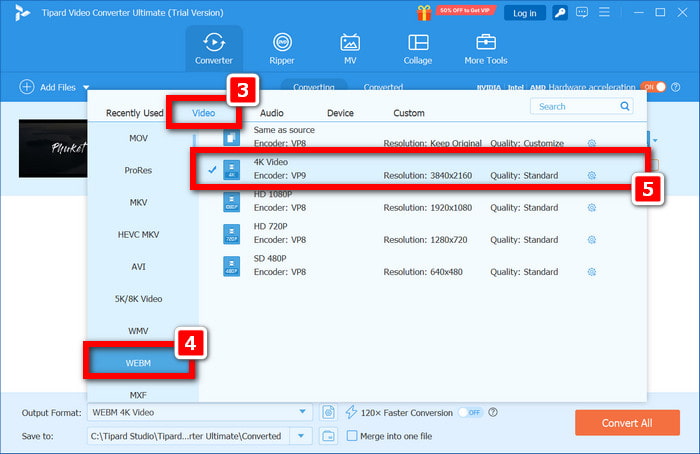700x454 pixels.
Task: Open settings gear for Same as source
Action: pos(592,143)
